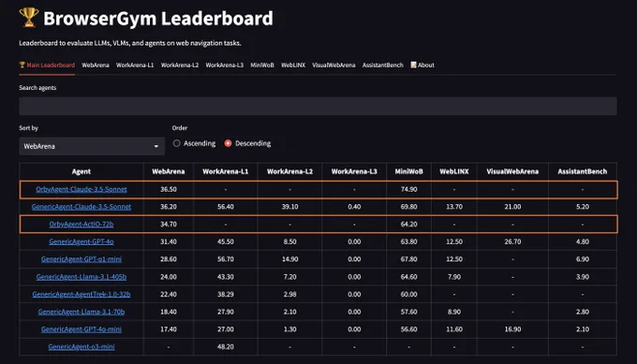The image size is (637, 364).
Task: Click the trophy icon beside BrowserGym Leaderboard
Action: click(x=29, y=18)
